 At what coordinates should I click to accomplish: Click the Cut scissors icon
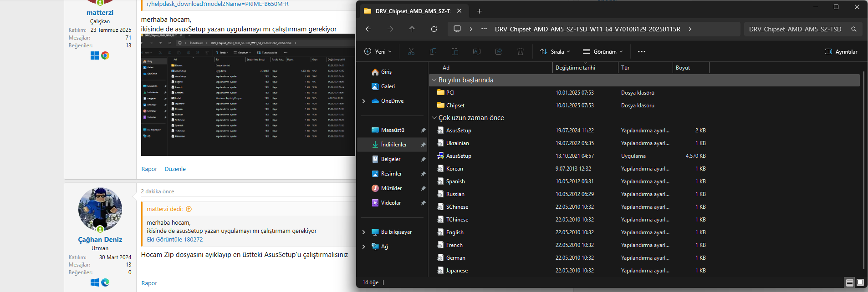[411, 51]
